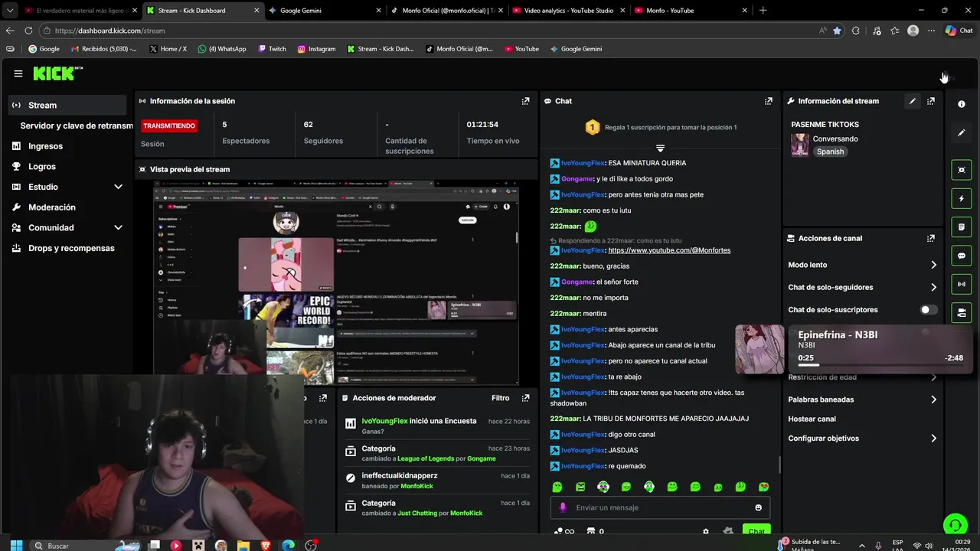Open Windows Start menu
Screen dimensions: 980x551
click(x=16, y=546)
